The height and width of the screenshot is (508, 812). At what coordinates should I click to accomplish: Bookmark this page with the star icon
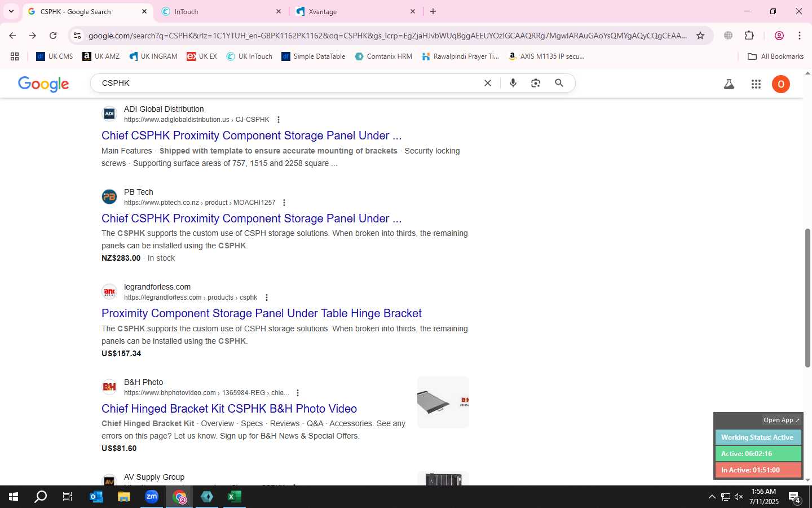[x=700, y=36]
